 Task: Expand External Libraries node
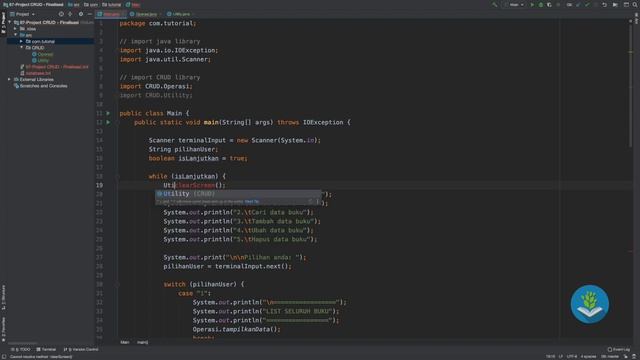(x=9, y=79)
